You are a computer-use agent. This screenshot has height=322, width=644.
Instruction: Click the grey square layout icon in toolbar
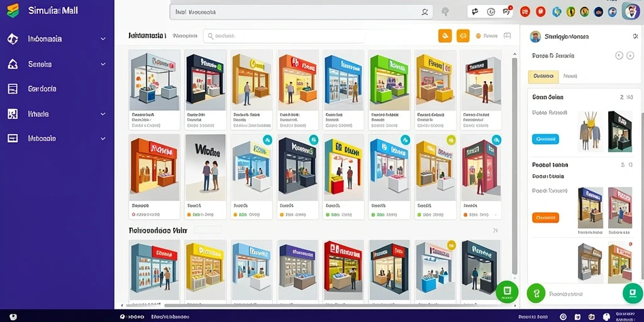508,36
